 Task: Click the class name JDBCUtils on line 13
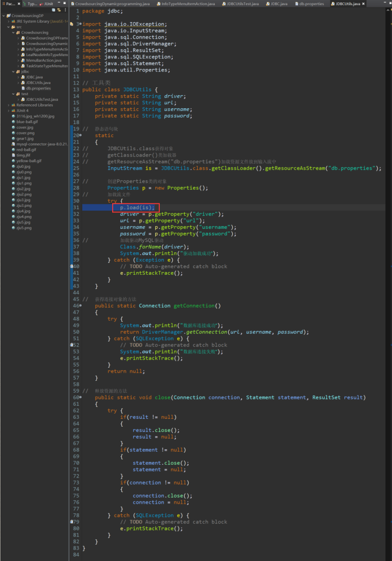click(x=137, y=90)
